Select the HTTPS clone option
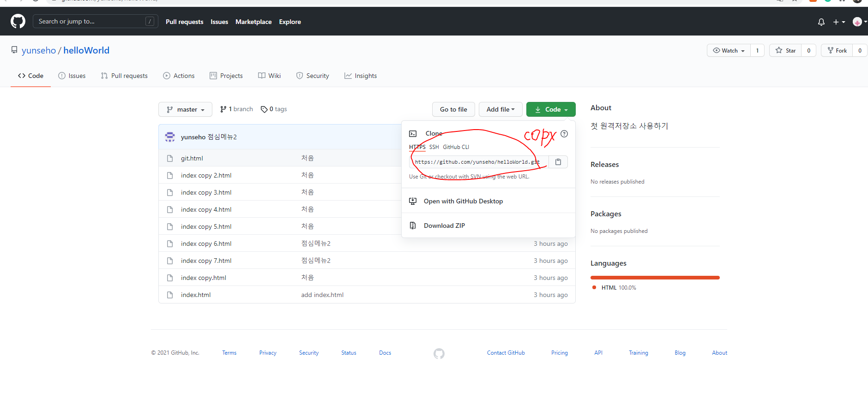 (x=417, y=147)
